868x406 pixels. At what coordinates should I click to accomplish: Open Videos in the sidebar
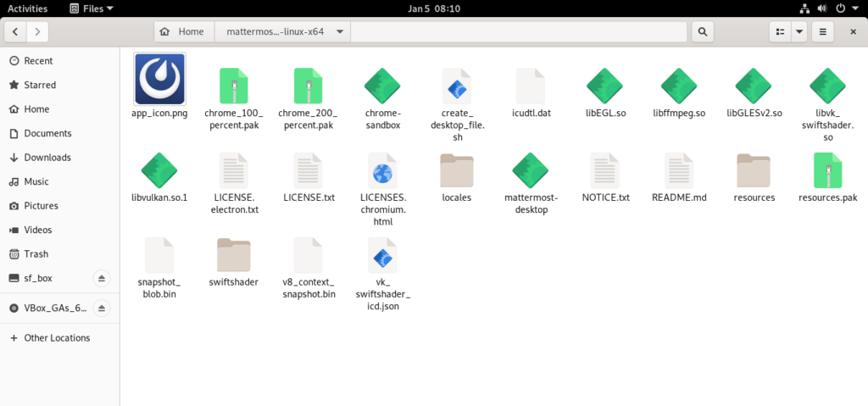pos(60,230)
